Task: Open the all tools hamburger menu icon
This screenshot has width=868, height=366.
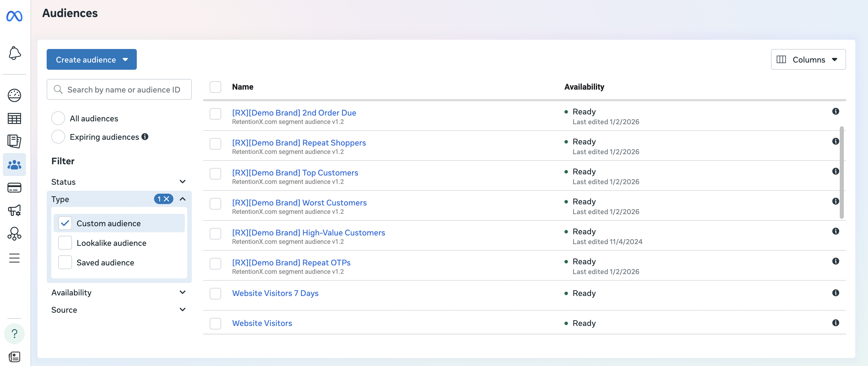Action: (x=14, y=258)
